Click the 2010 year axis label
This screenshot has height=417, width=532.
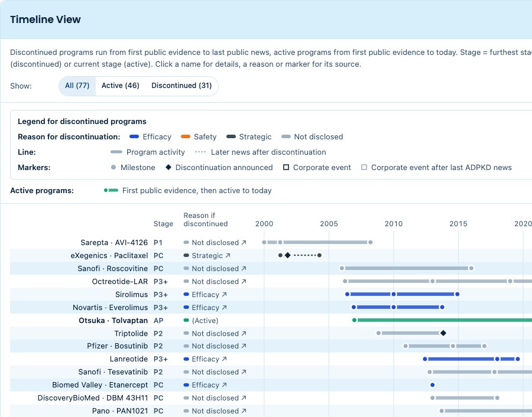coord(394,224)
